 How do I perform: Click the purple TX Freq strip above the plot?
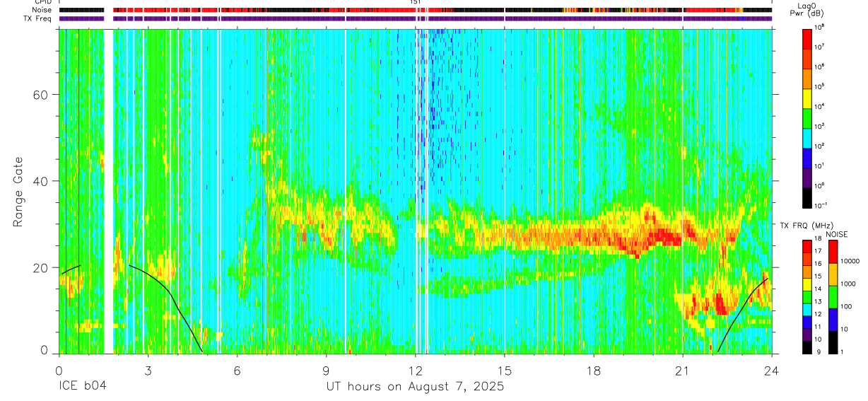click(415, 18)
